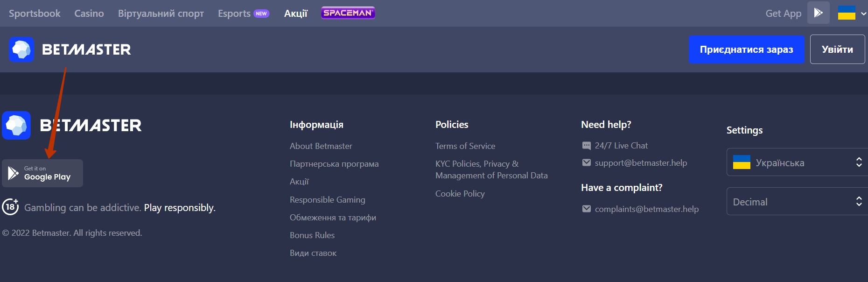Switch to the Casino section
The image size is (868, 282).
(89, 14)
